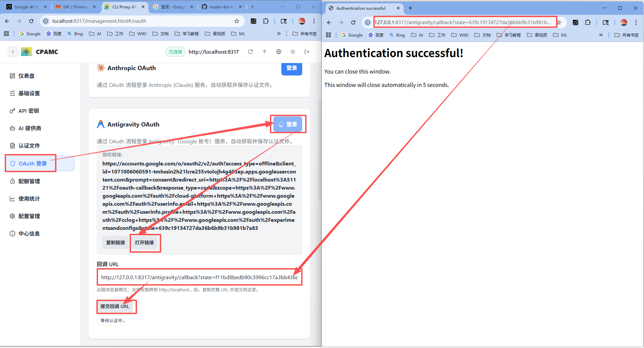Open 所有书签 folder in right browser
This screenshot has height=348, width=644.
click(627, 35)
